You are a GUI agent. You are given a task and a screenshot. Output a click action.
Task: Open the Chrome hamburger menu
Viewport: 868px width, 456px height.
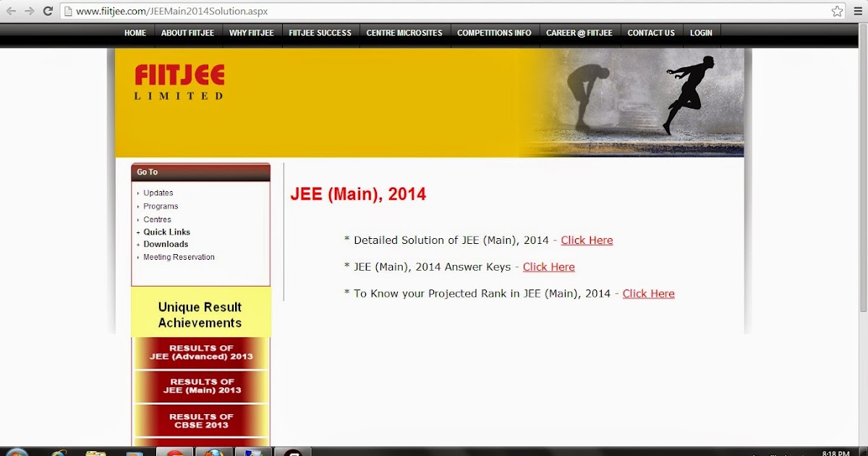point(858,11)
